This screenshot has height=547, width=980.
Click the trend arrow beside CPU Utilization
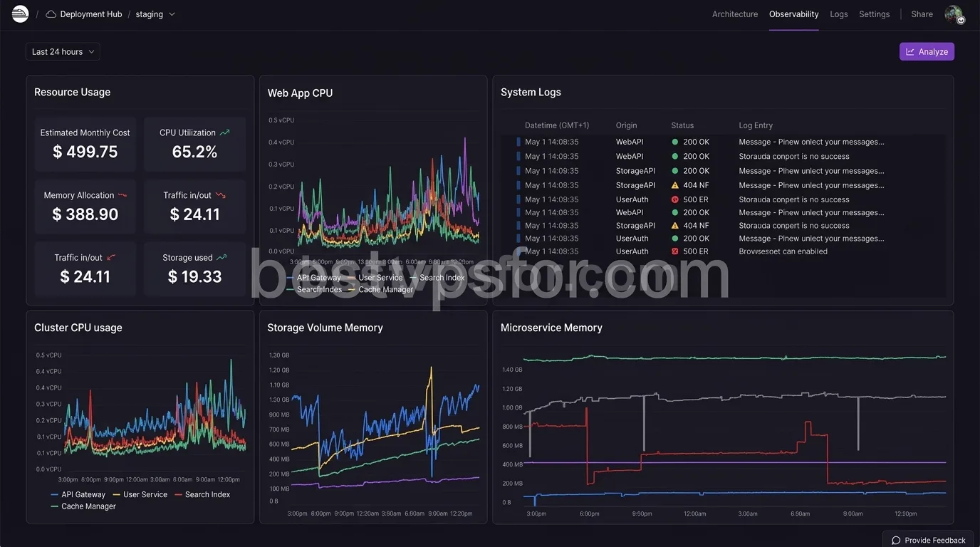(x=224, y=131)
